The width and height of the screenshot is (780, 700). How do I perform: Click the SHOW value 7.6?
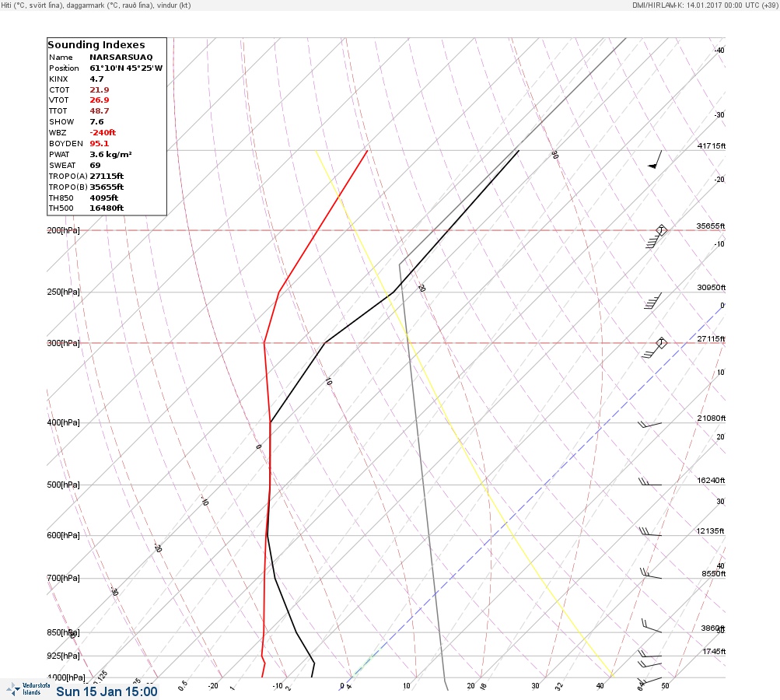[x=96, y=122]
